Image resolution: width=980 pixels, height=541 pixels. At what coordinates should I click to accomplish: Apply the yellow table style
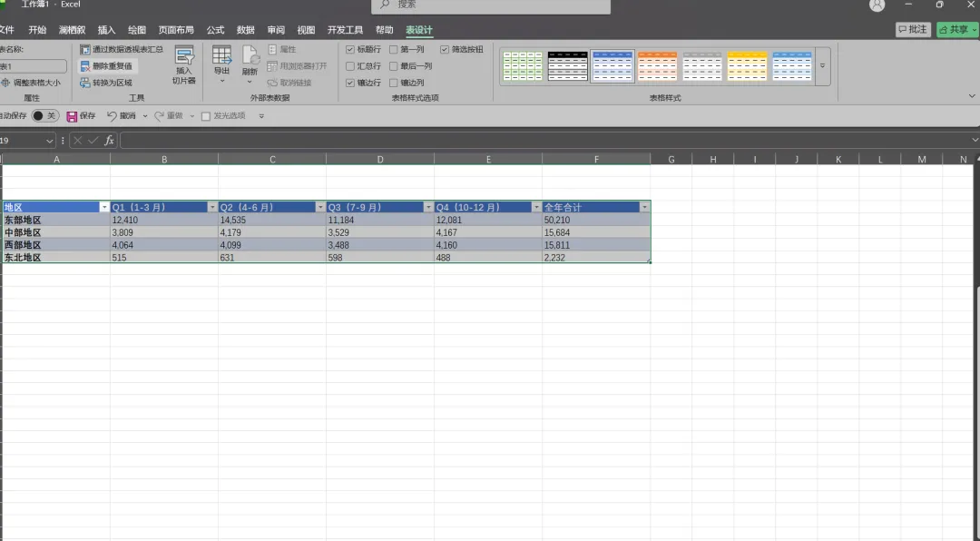(x=747, y=65)
